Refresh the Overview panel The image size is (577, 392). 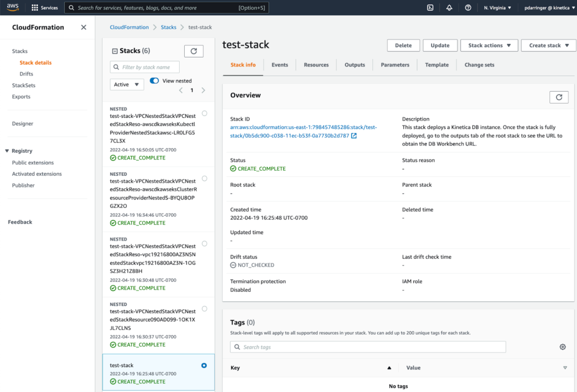(558, 97)
